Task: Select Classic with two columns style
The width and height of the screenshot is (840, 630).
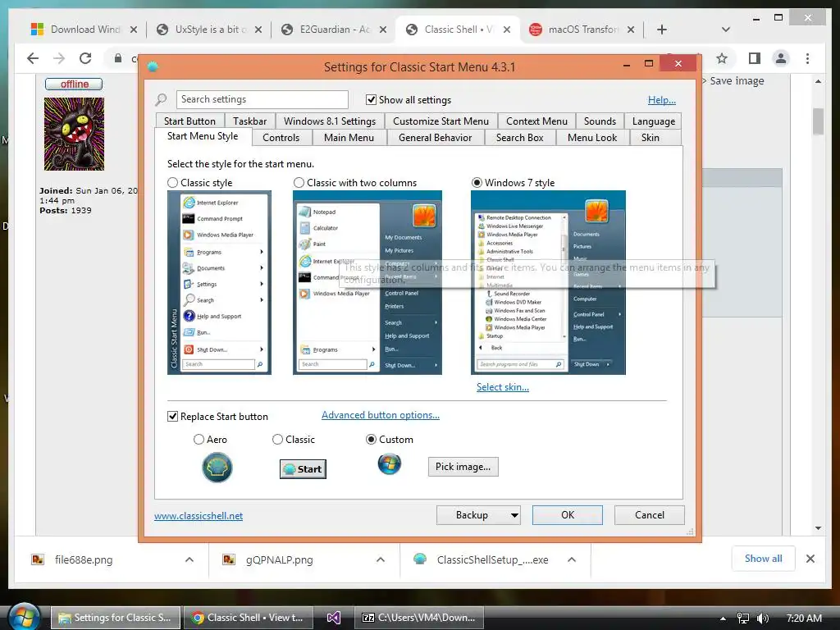Action: pos(299,183)
